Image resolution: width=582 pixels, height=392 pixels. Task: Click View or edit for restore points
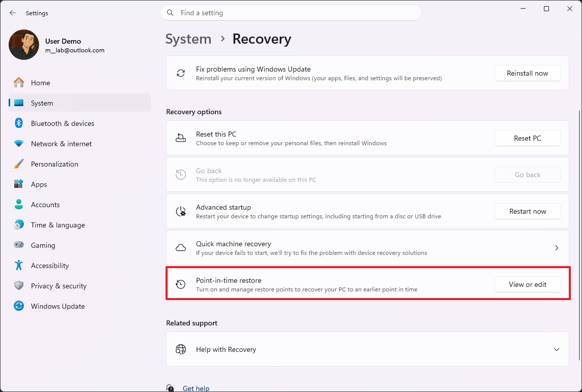(527, 284)
